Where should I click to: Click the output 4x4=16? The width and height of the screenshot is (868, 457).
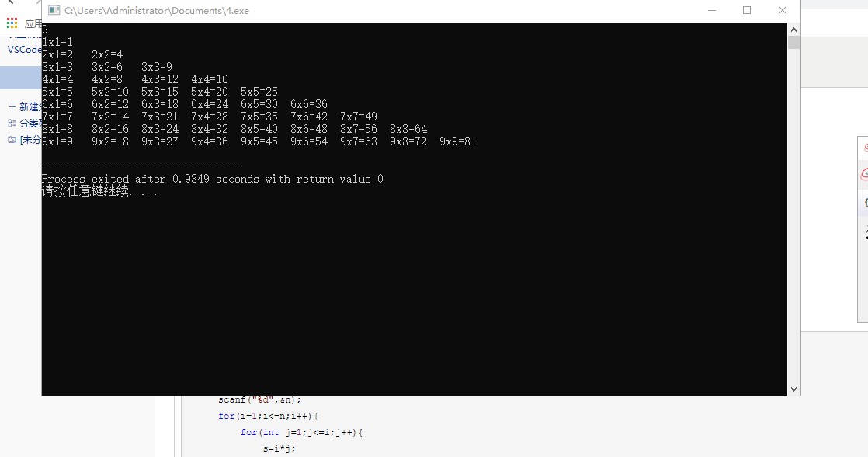(210, 79)
